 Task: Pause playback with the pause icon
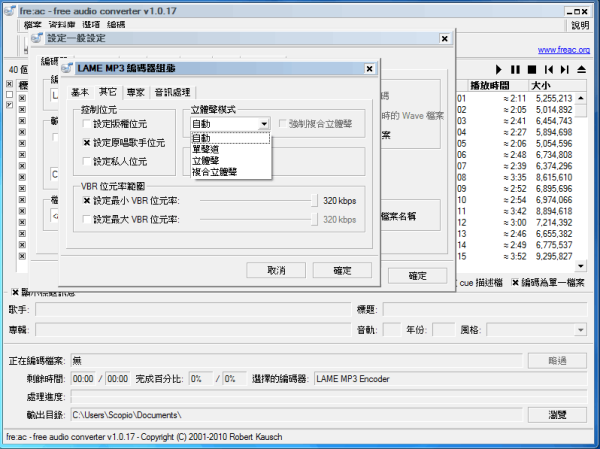click(x=515, y=70)
